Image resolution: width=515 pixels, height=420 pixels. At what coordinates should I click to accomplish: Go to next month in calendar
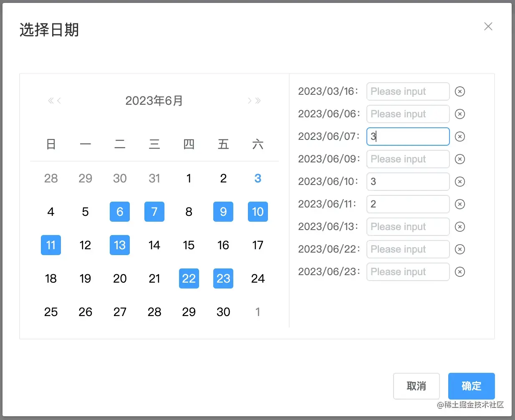pyautogui.click(x=249, y=101)
